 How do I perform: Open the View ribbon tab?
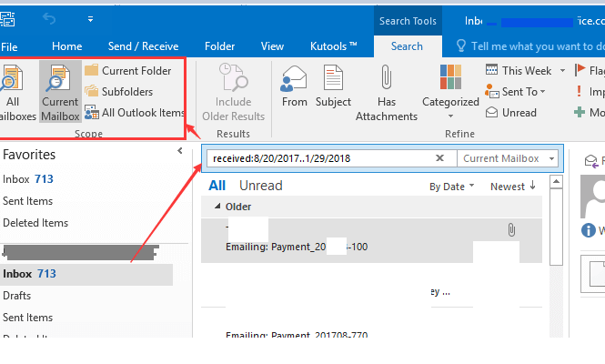[x=272, y=46]
